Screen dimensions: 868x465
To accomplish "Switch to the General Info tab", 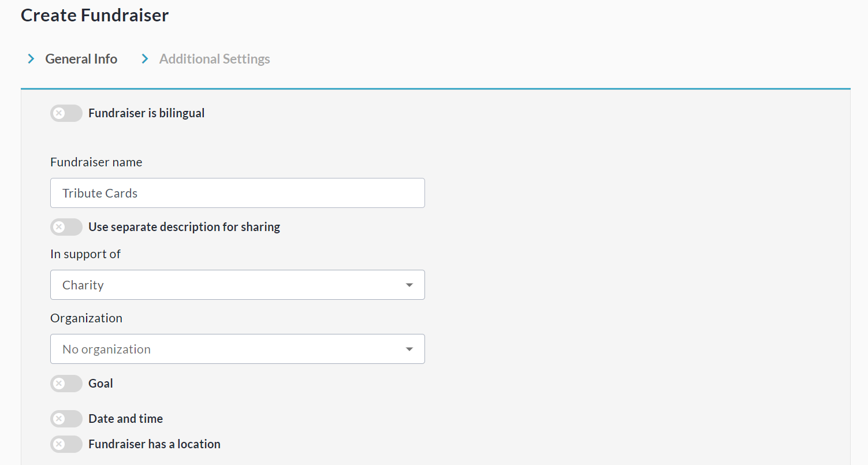I will 81,59.
